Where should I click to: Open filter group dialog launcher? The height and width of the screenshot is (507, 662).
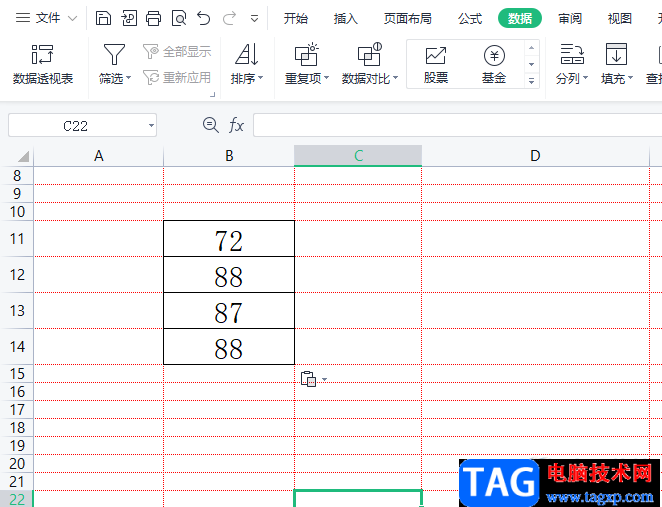coord(212,95)
